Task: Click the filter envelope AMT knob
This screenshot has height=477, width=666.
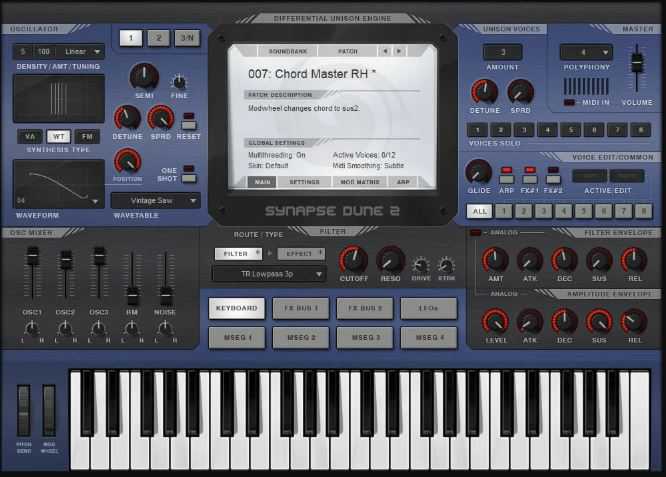Action: [495, 260]
